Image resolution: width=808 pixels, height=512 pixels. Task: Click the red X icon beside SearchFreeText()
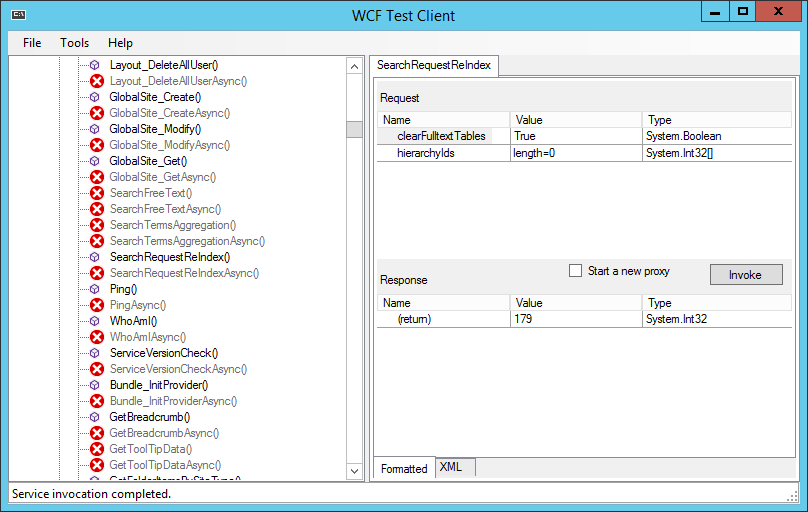tap(97, 193)
